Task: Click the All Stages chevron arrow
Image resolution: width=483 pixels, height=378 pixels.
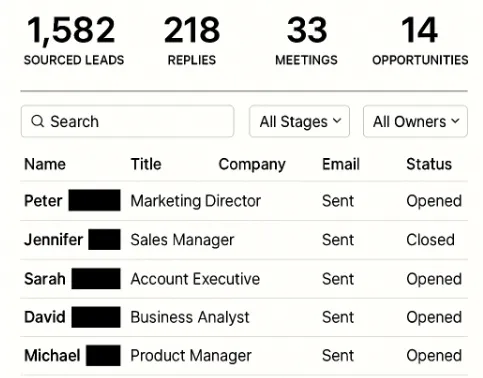Action: click(x=337, y=121)
